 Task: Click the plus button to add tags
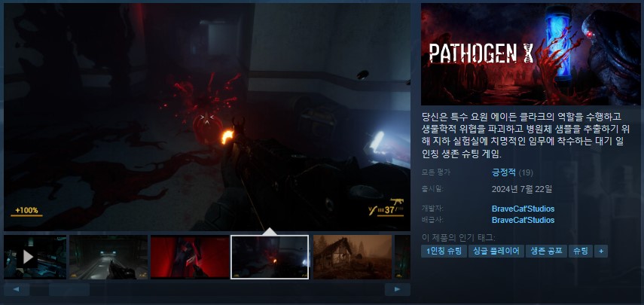601,252
